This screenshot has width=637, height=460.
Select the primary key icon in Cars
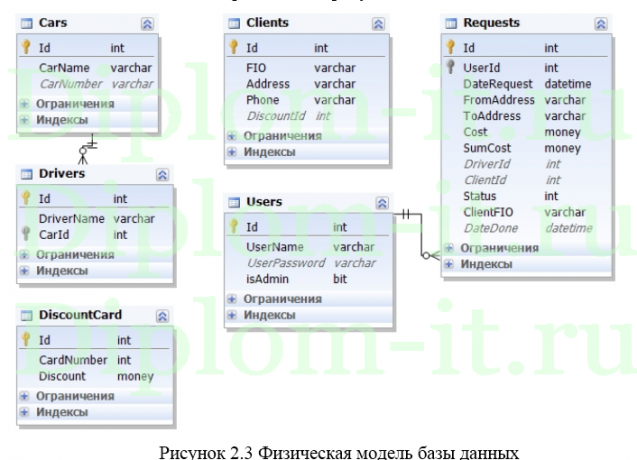[x=26, y=47]
